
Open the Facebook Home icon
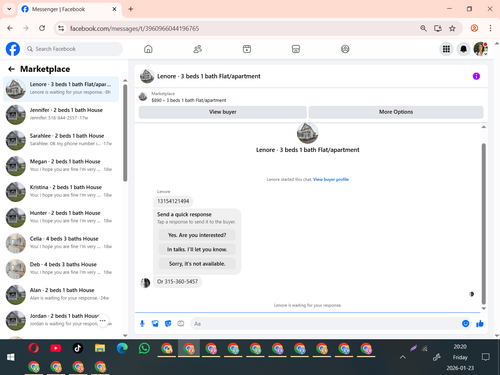(148, 49)
